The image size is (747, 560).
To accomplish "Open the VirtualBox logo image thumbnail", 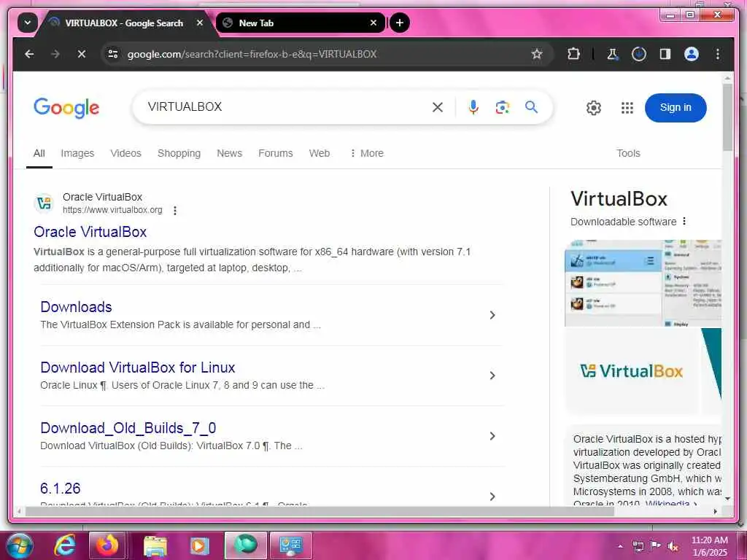I will pyautogui.click(x=631, y=371).
